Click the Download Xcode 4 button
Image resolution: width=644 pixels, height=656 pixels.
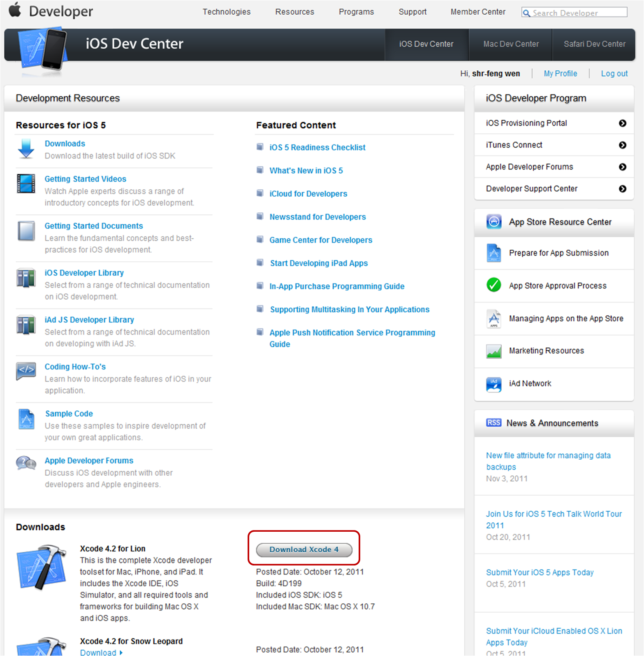pyautogui.click(x=304, y=550)
